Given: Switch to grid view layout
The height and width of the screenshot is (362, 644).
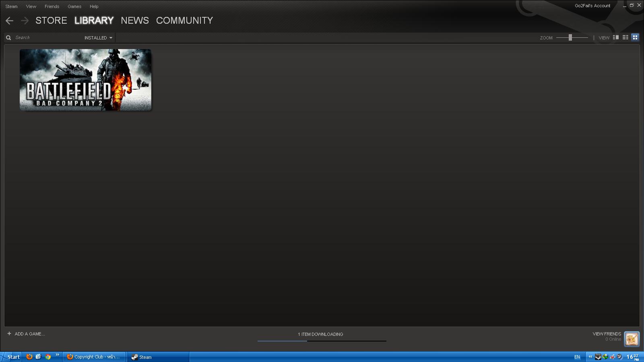Looking at the screenshot, I should tap(635, 37).
